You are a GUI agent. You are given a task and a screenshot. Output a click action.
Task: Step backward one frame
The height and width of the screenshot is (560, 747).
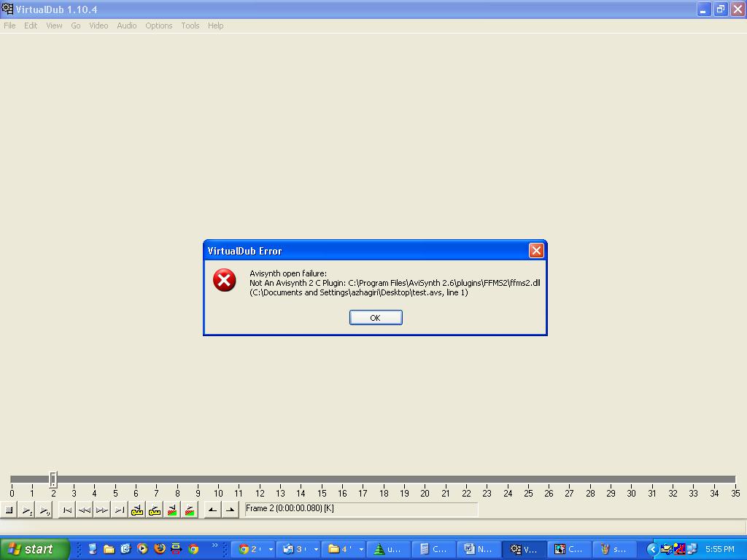[x=85, y=510]
